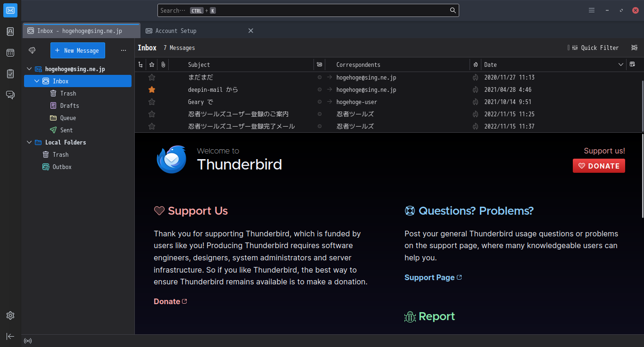The width and height of the screenshot is (644, 347).
Task: Select the Sent folder
Action: tap(78, 130)
